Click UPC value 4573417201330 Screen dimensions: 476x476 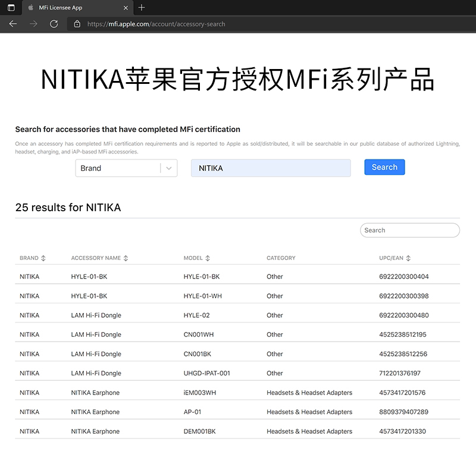pyautogui.click(x=403, y=431)
